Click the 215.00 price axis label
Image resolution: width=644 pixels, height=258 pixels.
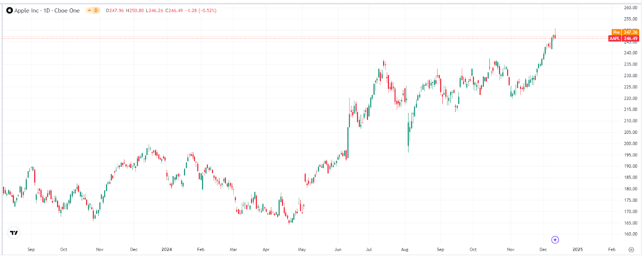point(630,109)
